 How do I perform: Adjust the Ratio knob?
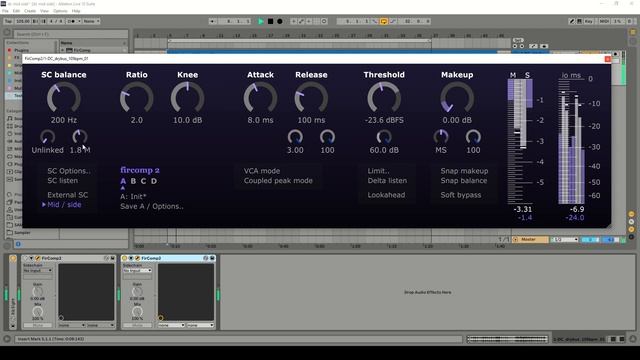[x=136, y=98]
